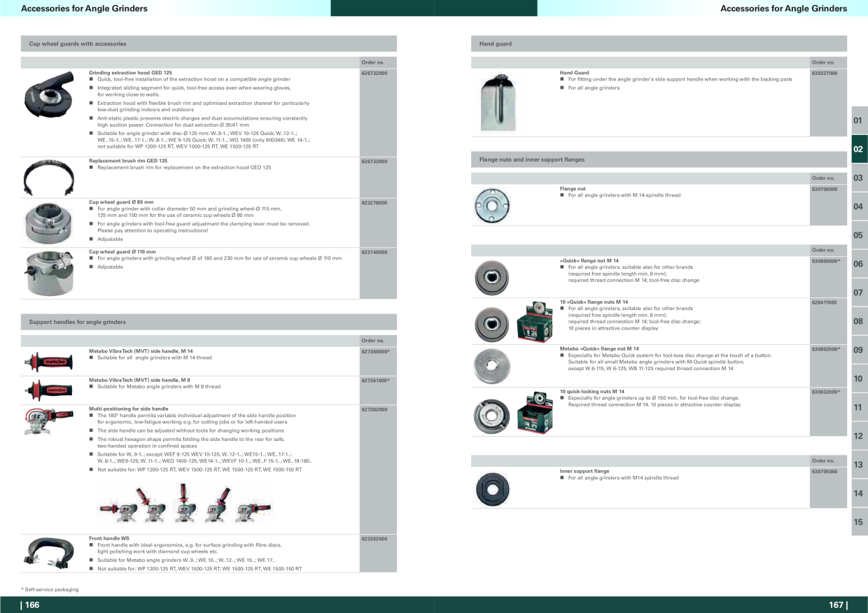Switch to chapter tab 14
Image resolution: width=868 pixels, height=613 pixels.
click(x=859, y=493)
